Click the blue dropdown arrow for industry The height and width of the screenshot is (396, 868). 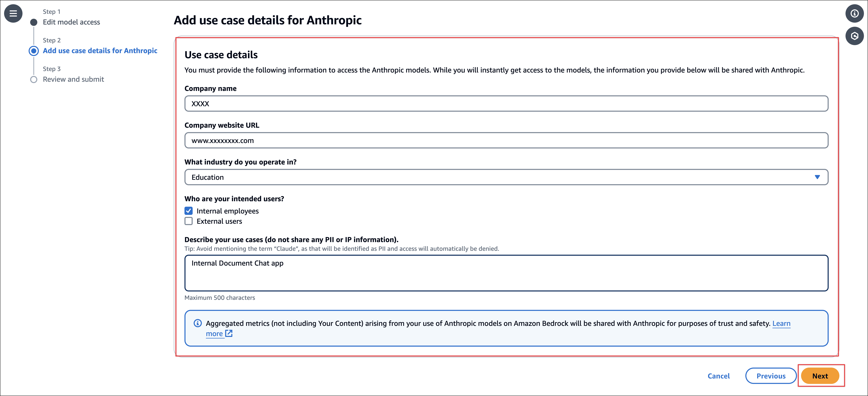point(817,177)
